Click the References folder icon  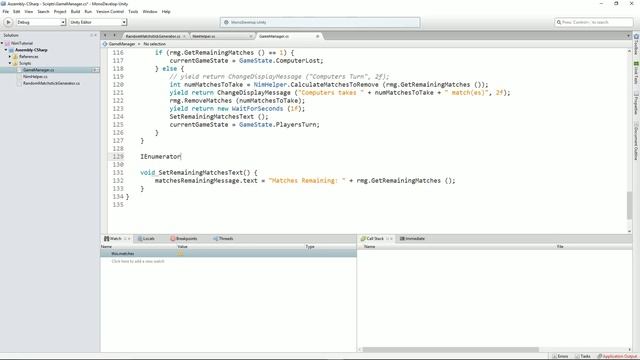pos(15,56)
